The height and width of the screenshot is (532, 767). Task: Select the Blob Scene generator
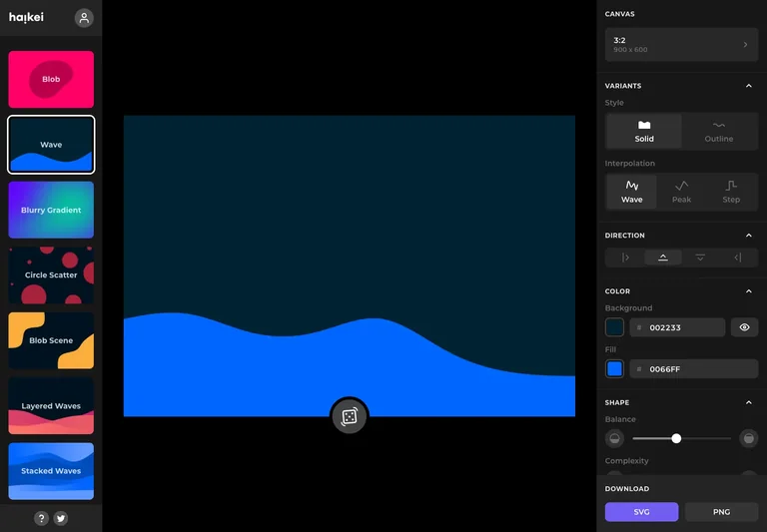pyautogui.click(x=51, y=340)
